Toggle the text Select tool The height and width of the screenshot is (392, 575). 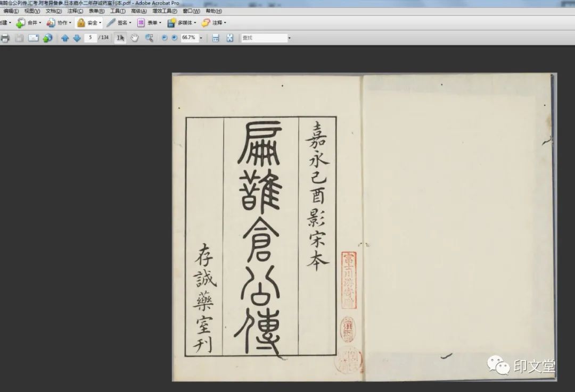(x=120, y=38)
